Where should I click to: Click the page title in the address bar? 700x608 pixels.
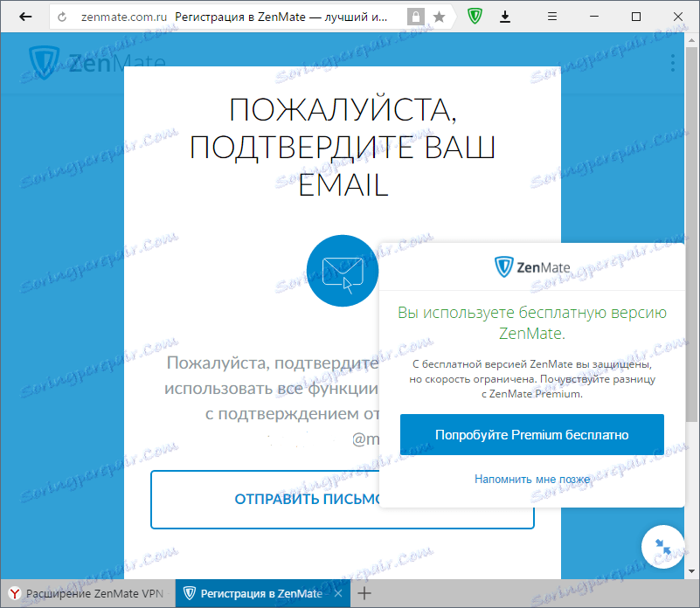pyautogui.click(x=281, y=17)
